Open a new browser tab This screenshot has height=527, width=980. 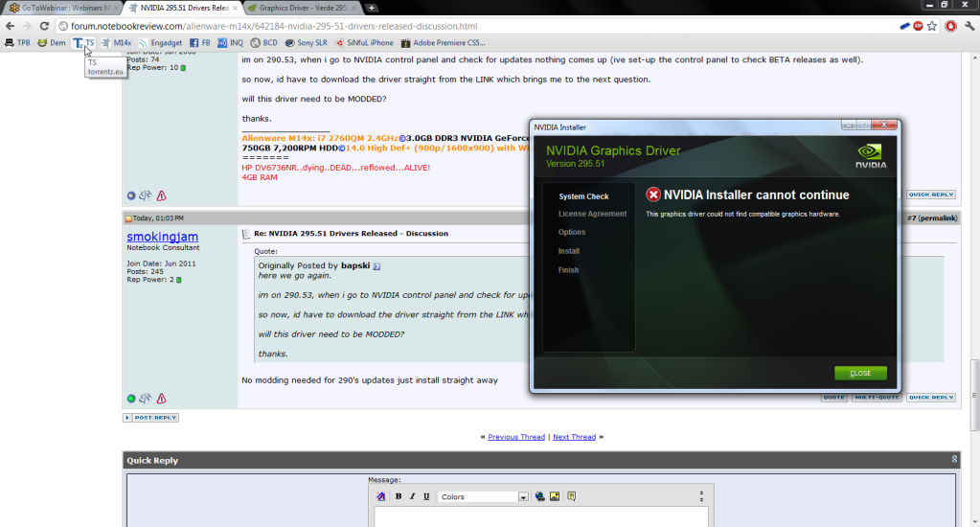372,8
